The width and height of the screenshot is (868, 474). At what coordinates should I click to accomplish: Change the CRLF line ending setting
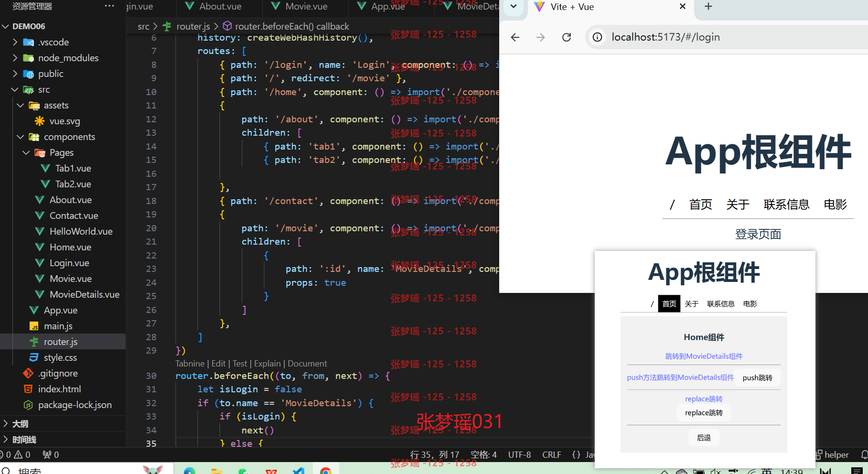tap(551, 454)
